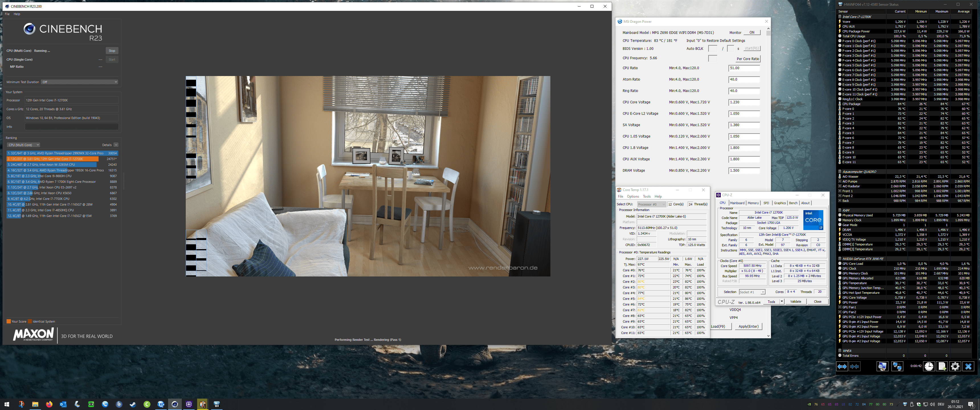Click the MSI Dragon Power title icon
The image size is (980, 410).
620,22
